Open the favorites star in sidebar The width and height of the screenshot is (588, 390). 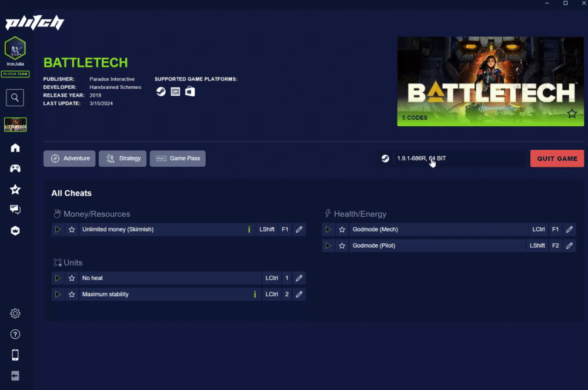(15, 189)
